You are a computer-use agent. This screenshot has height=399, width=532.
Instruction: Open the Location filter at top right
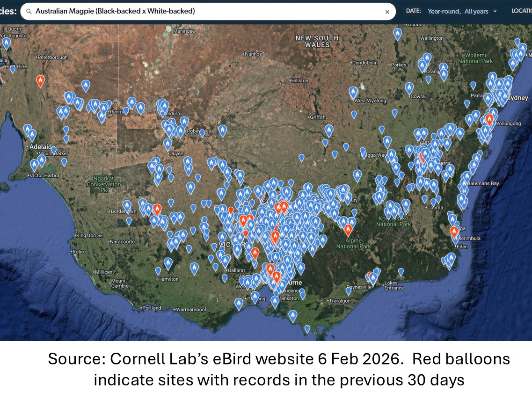pyautogui.click(x=521, y=11)
